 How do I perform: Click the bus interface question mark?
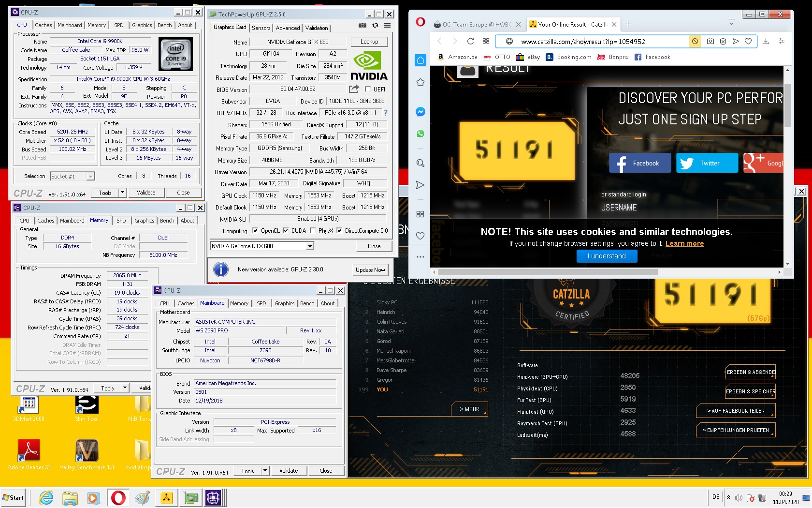386,113
